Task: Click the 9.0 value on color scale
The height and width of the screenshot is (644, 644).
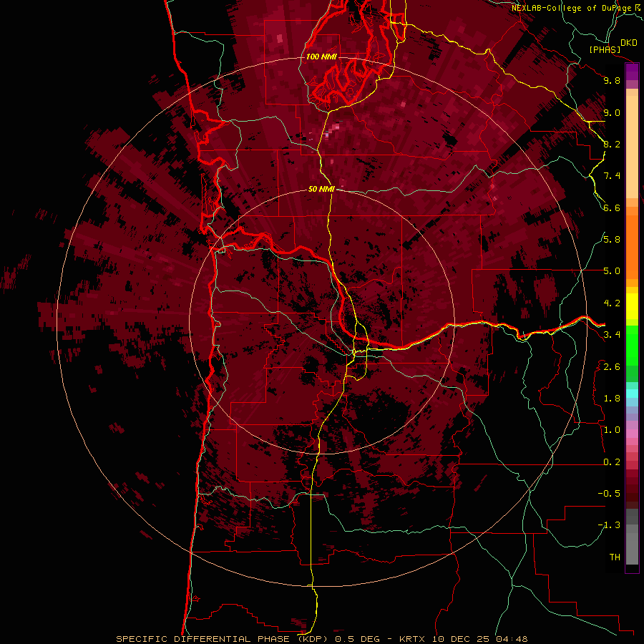Action: pos(612,112)
